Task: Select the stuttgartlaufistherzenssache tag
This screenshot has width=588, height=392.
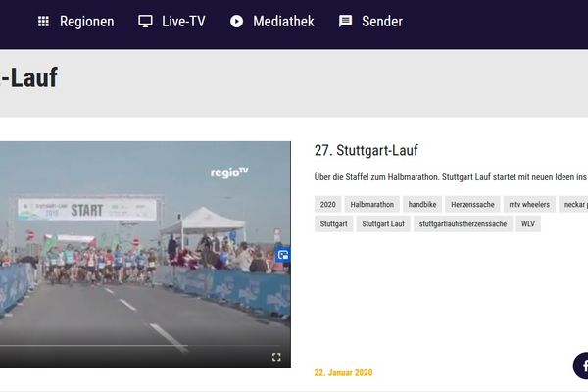Action: tap(463, 224)
